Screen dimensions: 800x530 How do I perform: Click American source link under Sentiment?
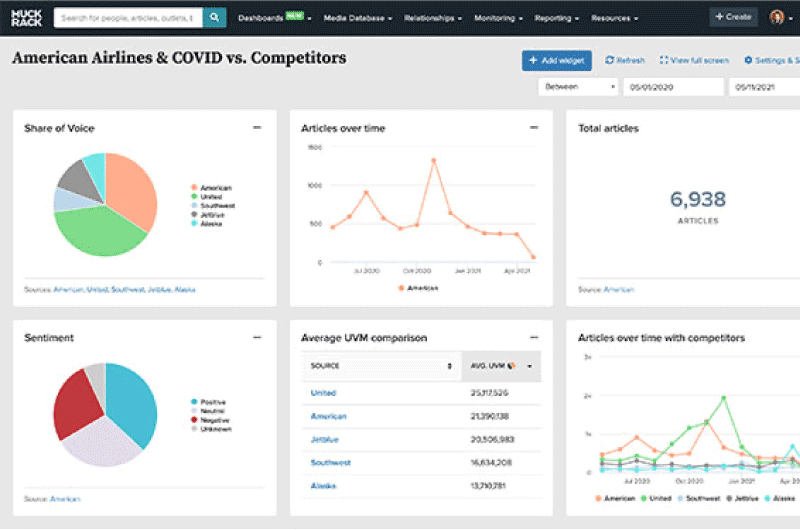65,499
